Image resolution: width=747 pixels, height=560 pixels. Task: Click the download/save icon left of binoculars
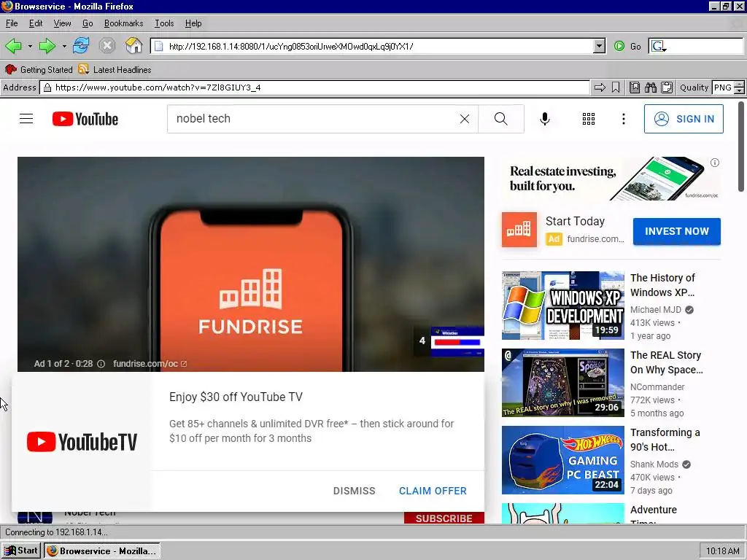coord(635,87)
